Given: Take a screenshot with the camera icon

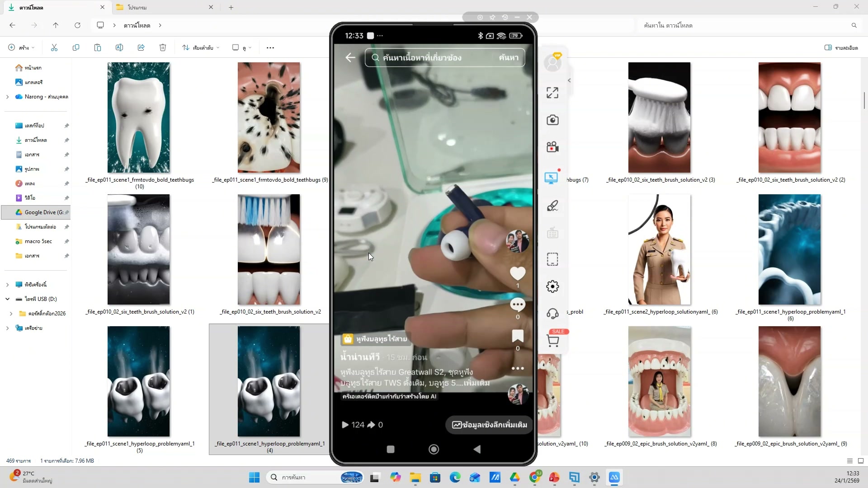Looking at the screenshot, I should pos(552,120).
